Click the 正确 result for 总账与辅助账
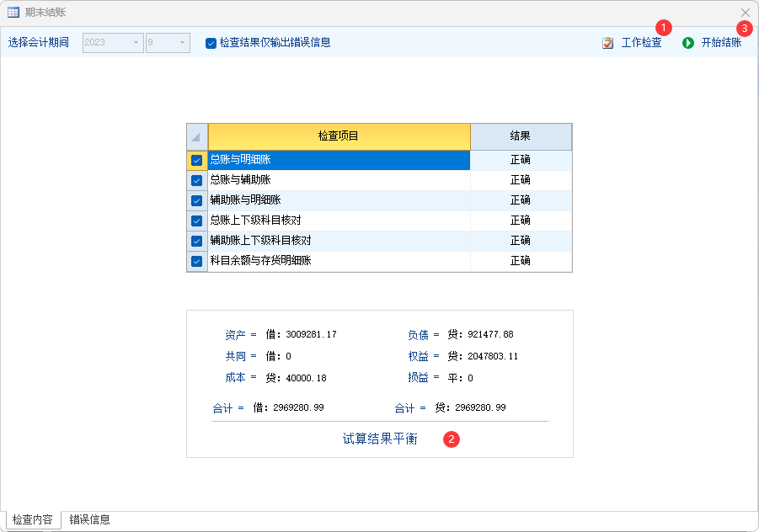The width and height of the screenshot is (759, 532). [x=521, y=180]
